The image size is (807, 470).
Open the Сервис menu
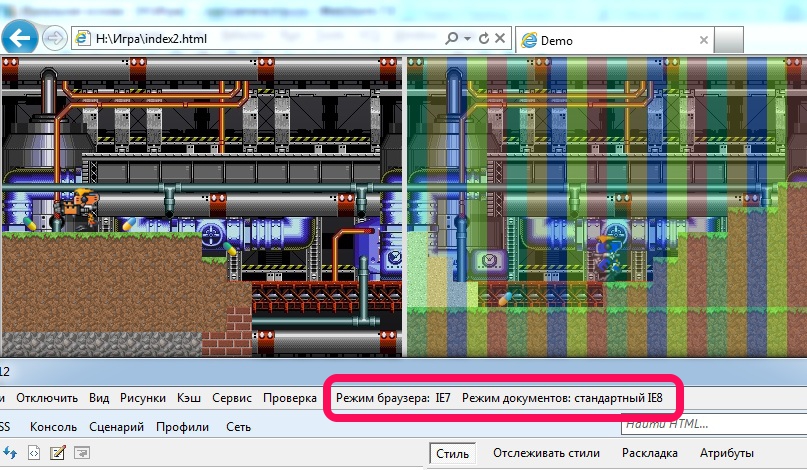tap(232, 398)
